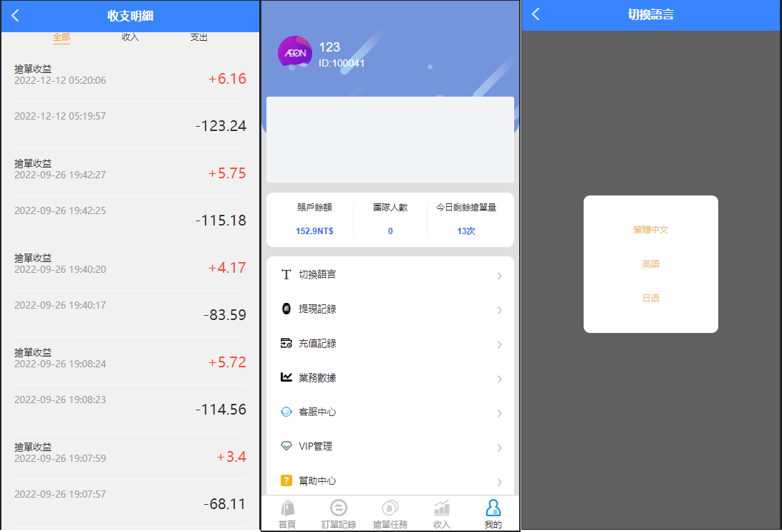This screenshot has height=532, width=782.
Task: Select 繁體中文 language option
Action: 651,230
